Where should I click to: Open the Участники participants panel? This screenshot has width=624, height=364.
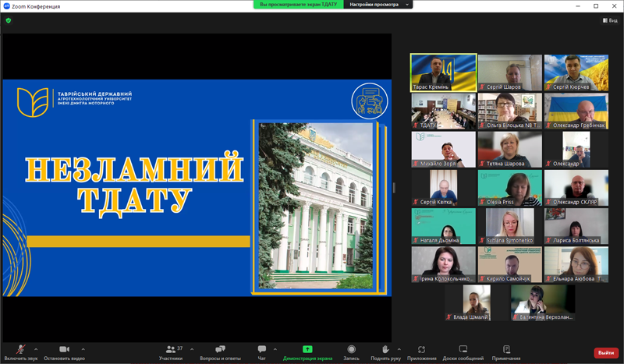171,352
